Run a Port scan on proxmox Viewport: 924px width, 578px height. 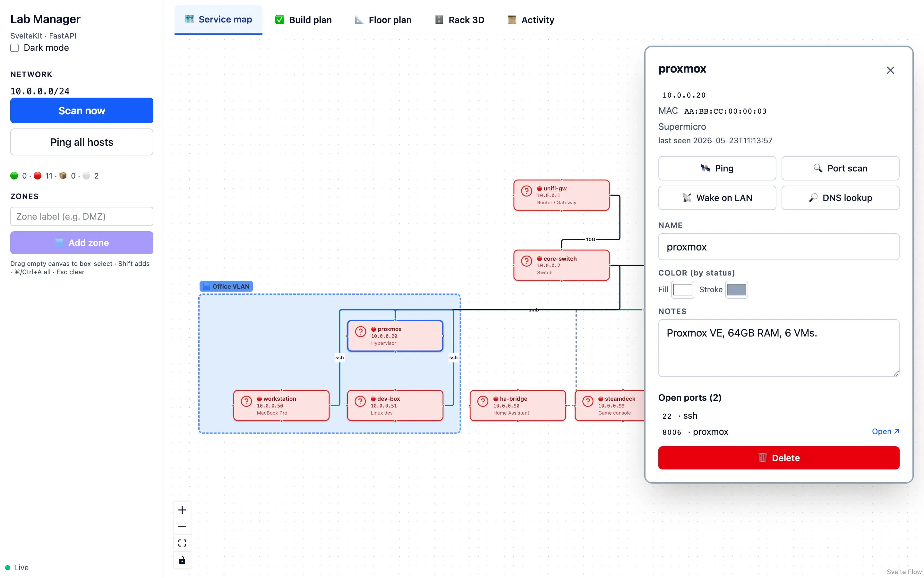tap(840, 168)
